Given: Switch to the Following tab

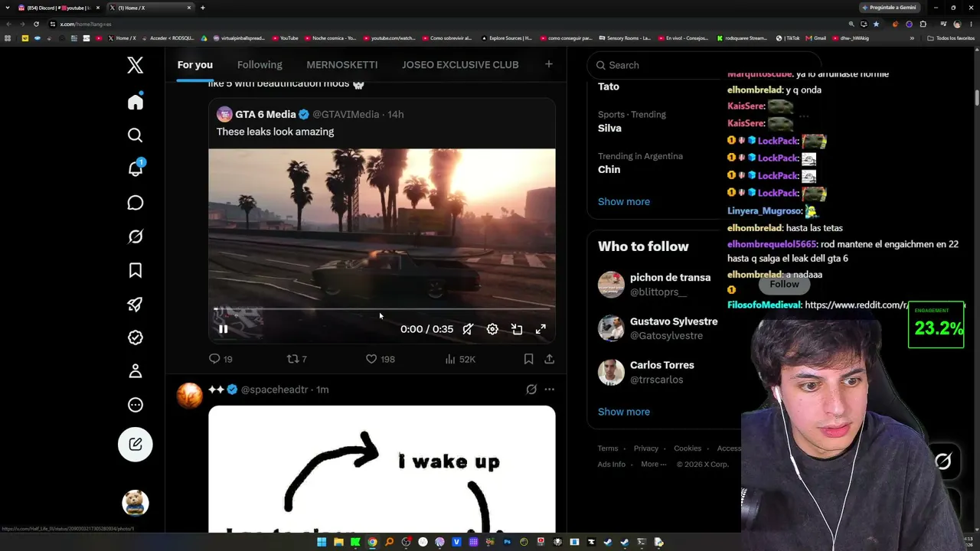Looking at the screenshot, I should coord(260,65).
